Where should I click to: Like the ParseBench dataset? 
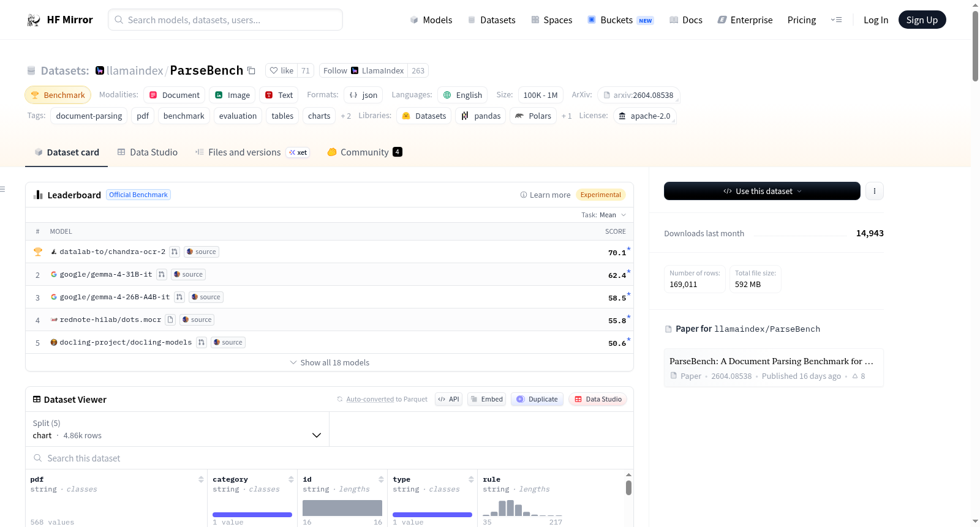click(x=282, y=70)
